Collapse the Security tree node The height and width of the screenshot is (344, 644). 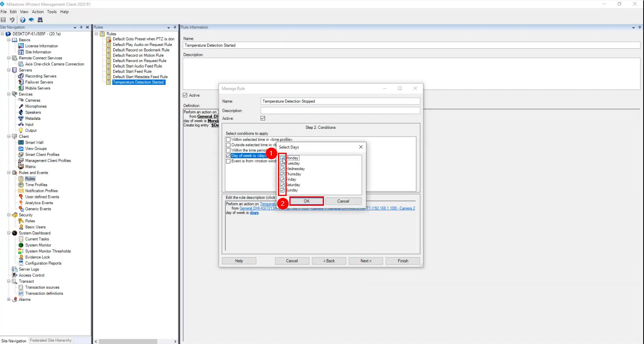click(9, 215)
